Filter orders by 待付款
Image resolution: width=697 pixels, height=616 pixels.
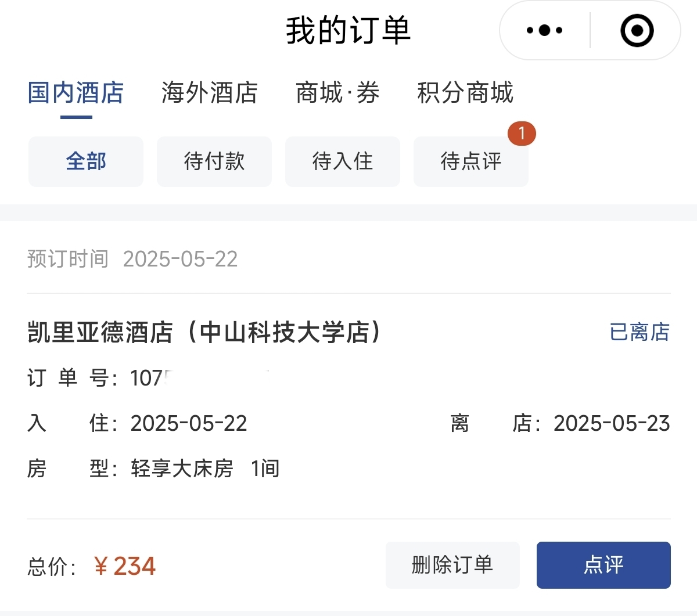coord(214,161)
